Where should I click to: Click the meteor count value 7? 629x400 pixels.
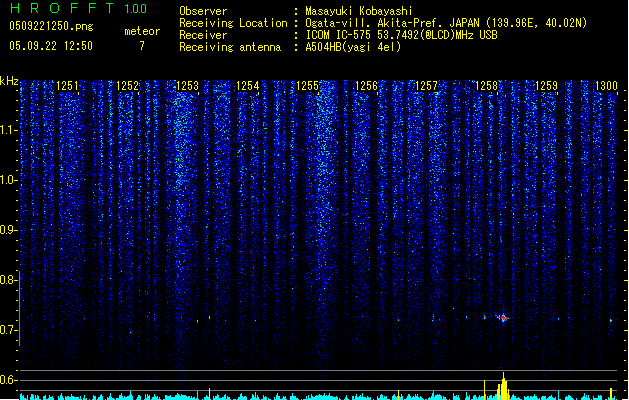click(x=142, y=46)
